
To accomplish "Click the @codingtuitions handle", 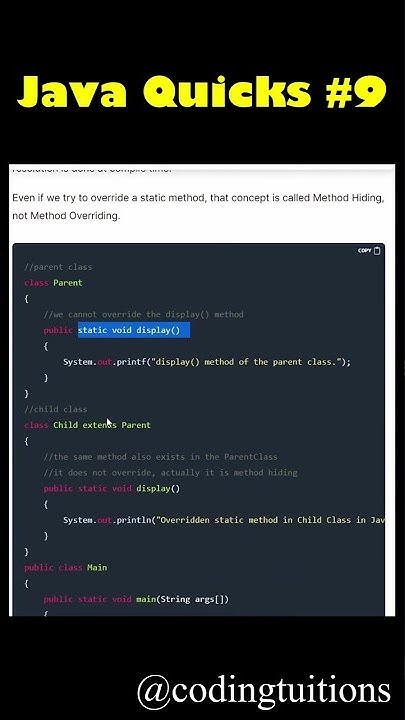I will [x=264, y=691].
